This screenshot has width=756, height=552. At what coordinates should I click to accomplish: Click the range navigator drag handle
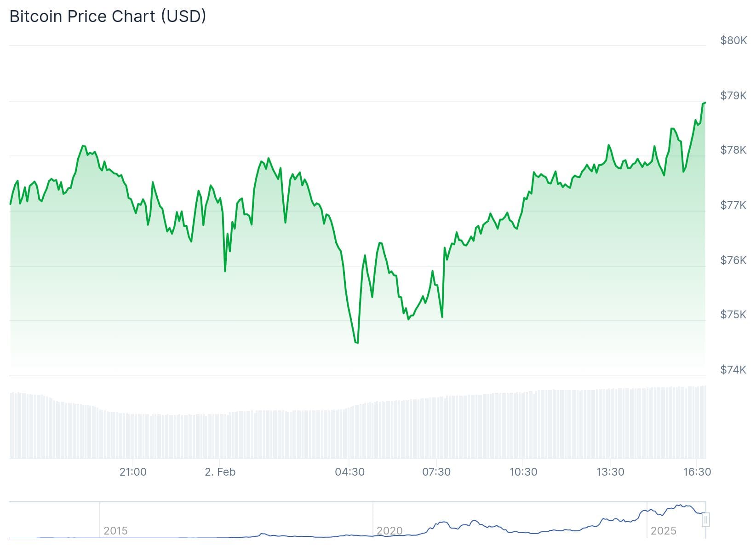click(x=706, y=520)
